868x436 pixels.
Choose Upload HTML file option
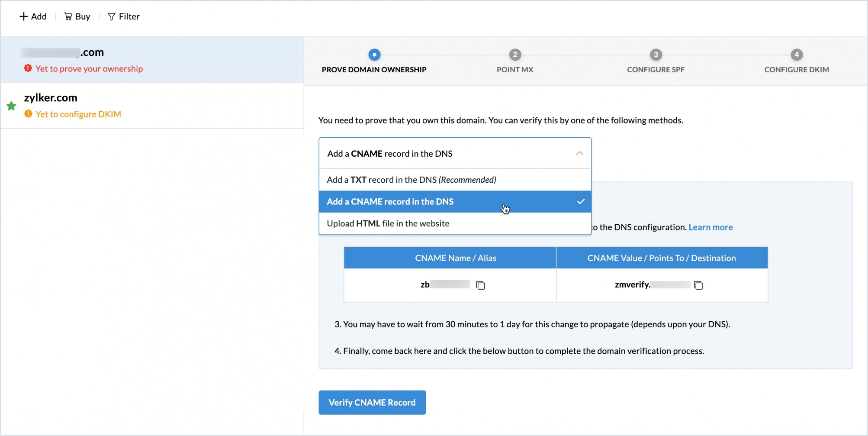[455, 223]
